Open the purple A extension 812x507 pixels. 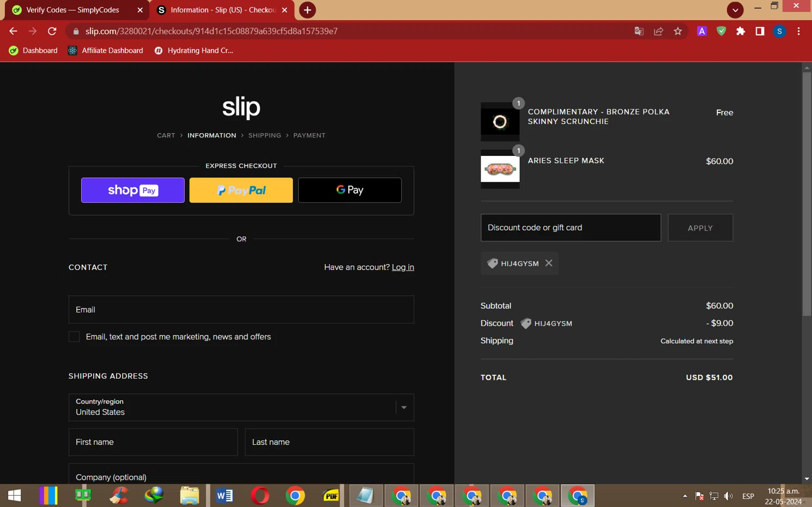coord(702,31)
